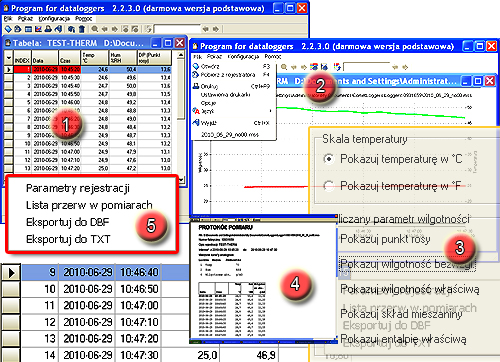Choose the Pokazuj wilgotność bezwzgl. option
The width and height of the screenshot is (500, 362).
tap(407, 264)
